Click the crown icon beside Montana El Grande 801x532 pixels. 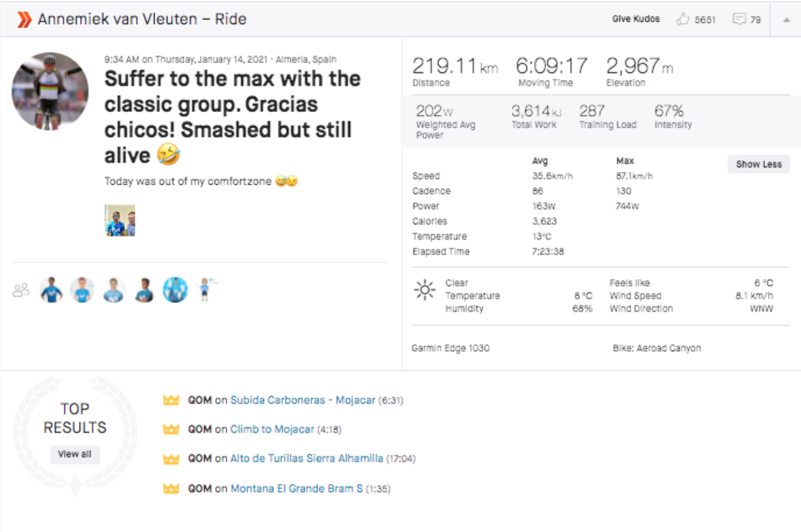[x=171, y=488]
